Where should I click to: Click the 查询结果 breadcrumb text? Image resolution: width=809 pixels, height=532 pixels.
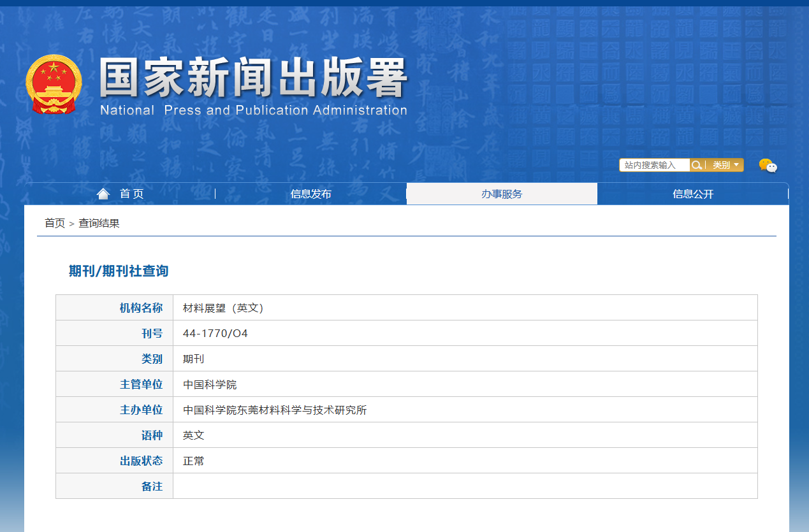pyautogui.click(x=99, y=223)
